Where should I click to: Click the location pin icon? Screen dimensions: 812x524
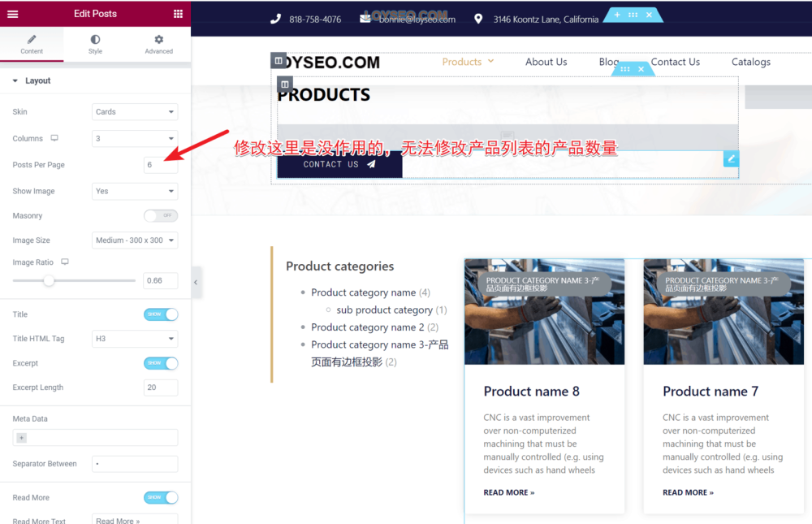478,19
